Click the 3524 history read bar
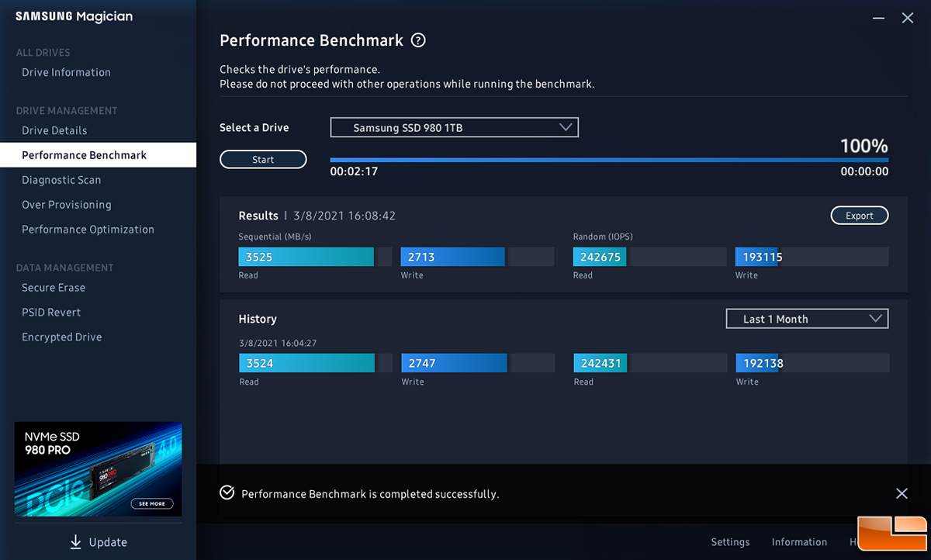 point(316,363)
